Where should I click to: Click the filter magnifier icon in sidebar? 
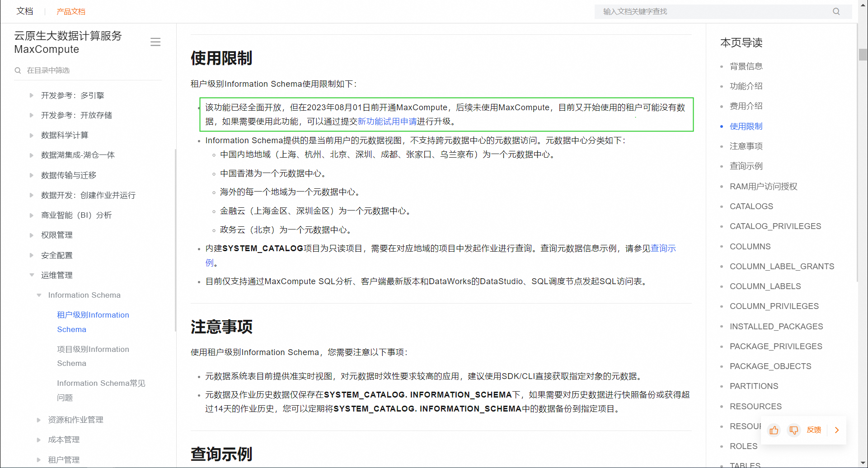click(x=18, y=70)
